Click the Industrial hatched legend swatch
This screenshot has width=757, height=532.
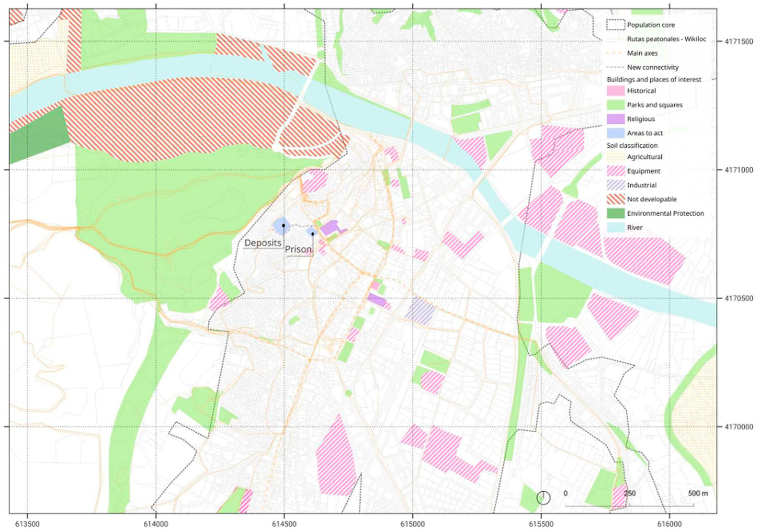coord(615,185)
